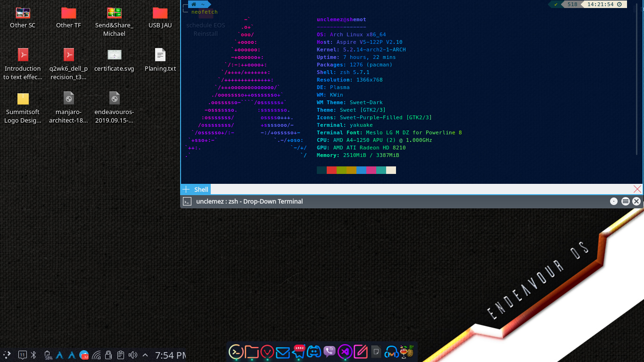Open the clipboard tray icon

click(x=121, y=355)
